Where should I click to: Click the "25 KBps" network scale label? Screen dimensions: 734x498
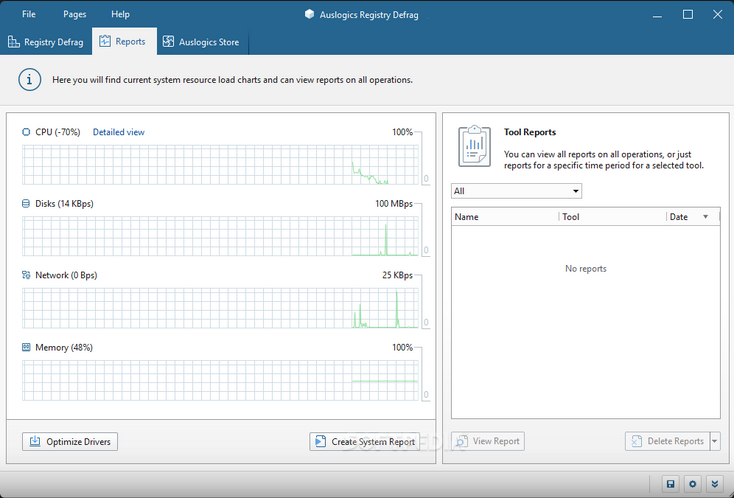click(397, 275)
